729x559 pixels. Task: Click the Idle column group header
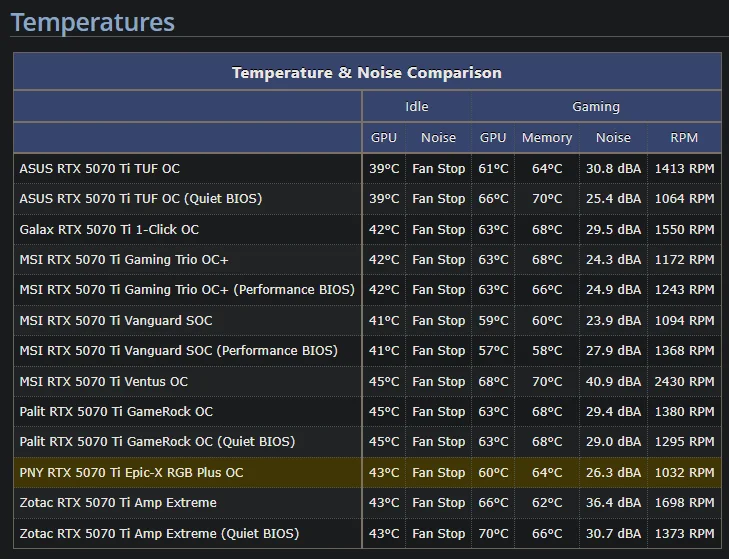pos(416,107)
